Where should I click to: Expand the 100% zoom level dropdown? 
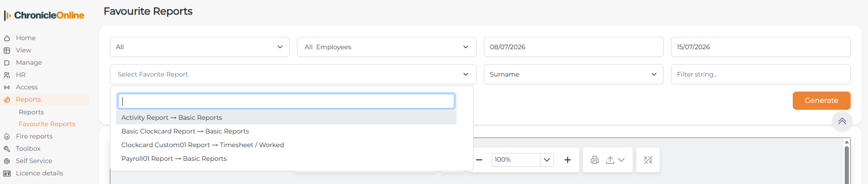(546, 160)
